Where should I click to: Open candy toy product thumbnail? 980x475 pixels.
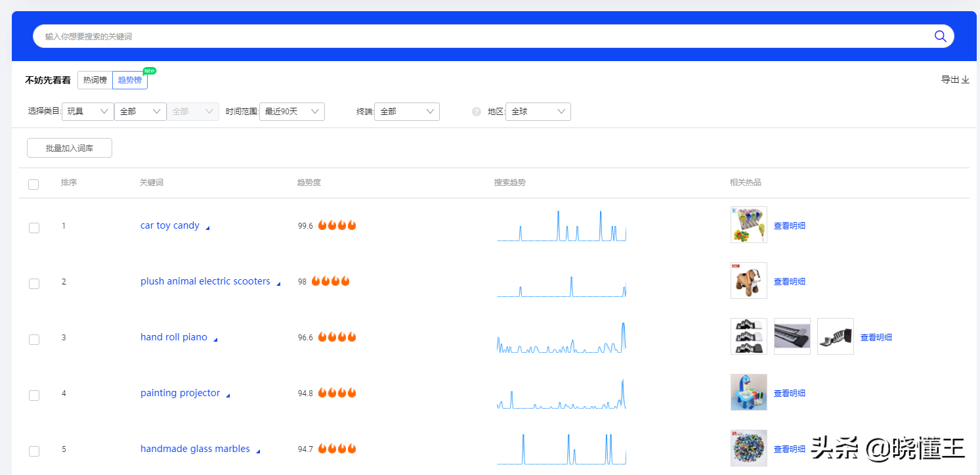tap(749, 225)
